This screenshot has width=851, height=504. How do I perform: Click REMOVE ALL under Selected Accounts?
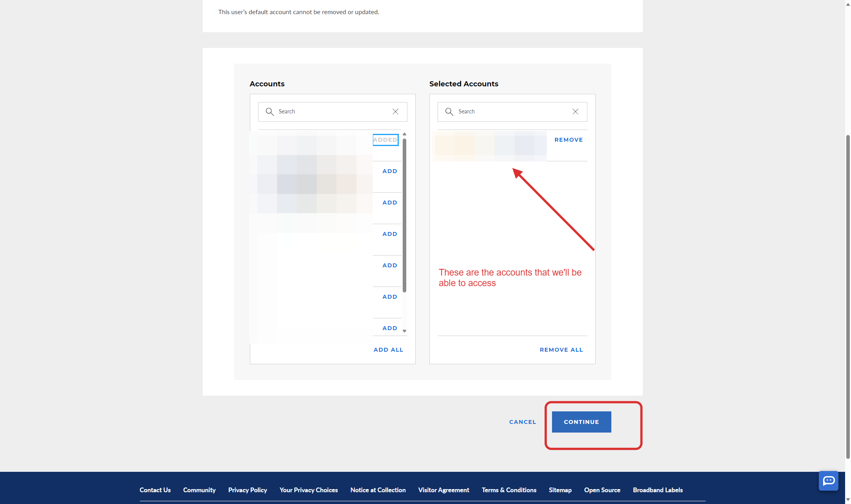(x=561, y=350)
